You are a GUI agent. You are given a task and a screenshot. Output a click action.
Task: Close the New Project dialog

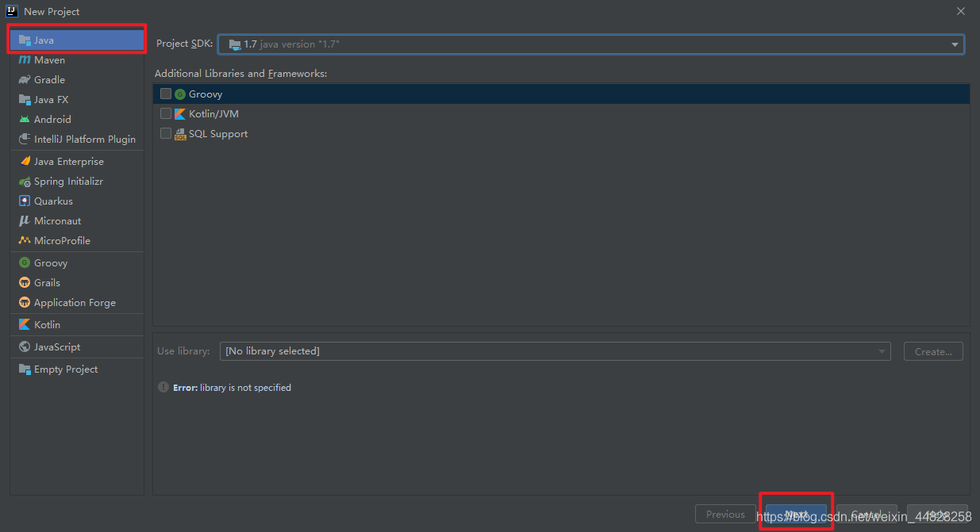pyautogui.click(x=961, y=11)
